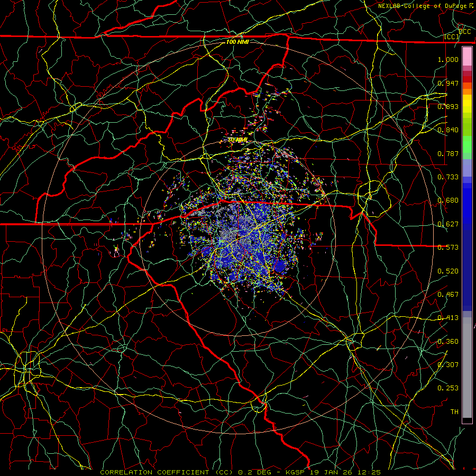
Task: Pick the pink swatch at the legend top
Action: pos(467,57)
